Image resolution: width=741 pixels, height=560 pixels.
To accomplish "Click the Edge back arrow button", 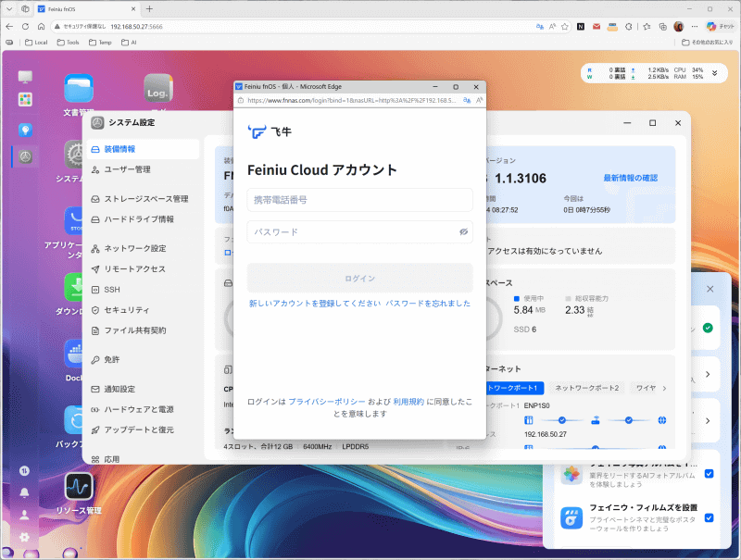I will 9,27.
